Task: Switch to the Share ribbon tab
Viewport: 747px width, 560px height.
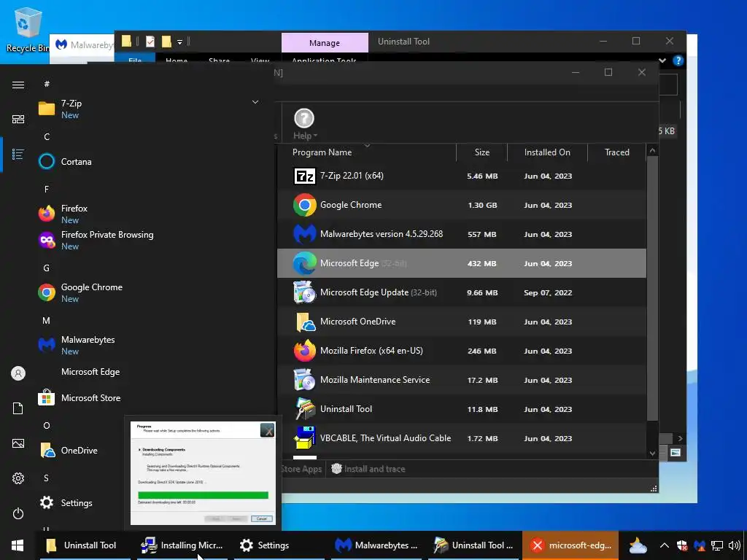Action: [x=219, y=60]
